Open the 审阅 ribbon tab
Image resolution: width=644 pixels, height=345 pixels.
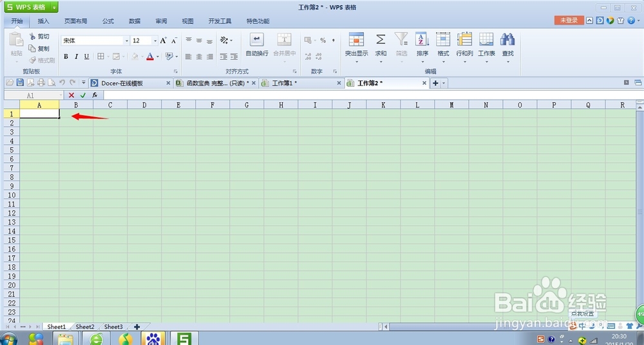(x=162, y=21)
